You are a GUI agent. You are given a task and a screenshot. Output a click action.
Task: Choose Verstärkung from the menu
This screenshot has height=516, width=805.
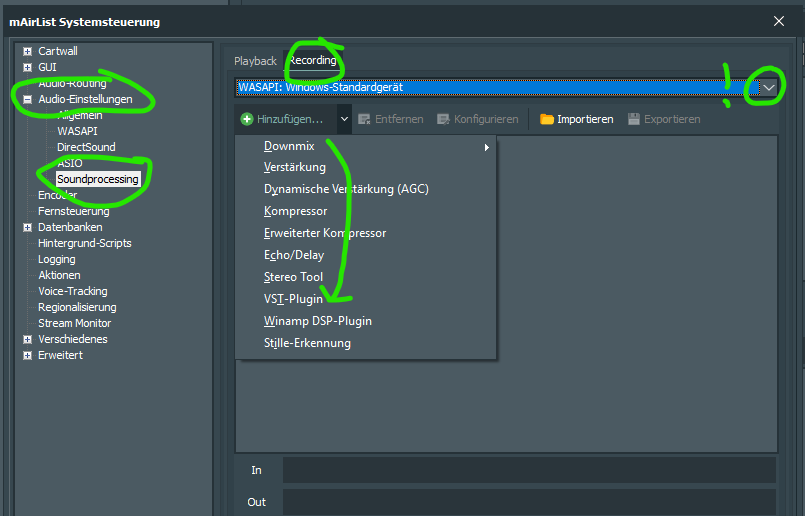pyautogui.click(x=295, y=167)
